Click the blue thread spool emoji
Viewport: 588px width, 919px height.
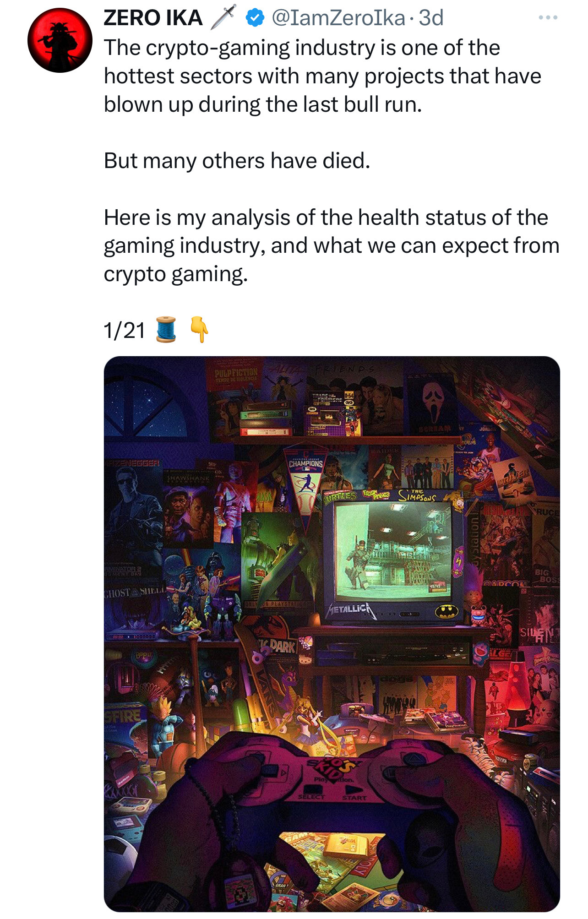pyautogui.click(x=166, y=329)
